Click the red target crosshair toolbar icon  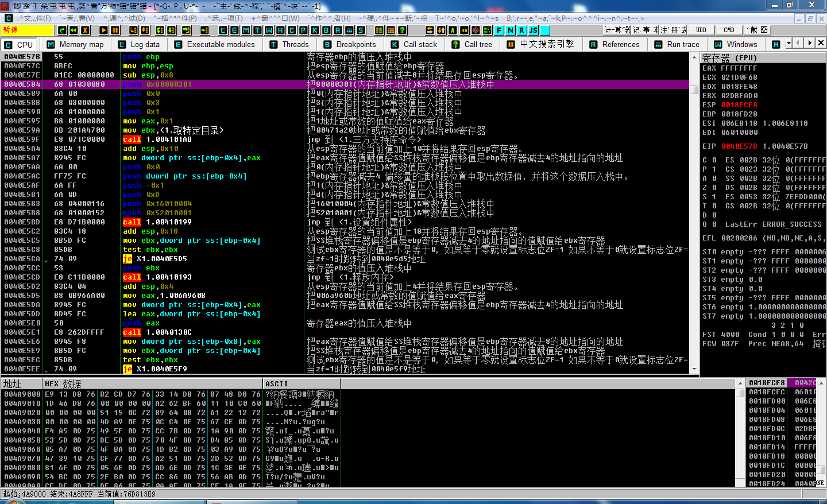coord(476,30)
